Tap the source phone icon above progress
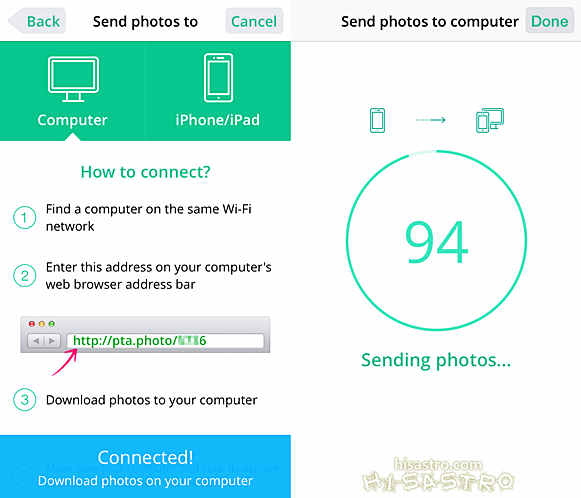 tap(377, 120)
